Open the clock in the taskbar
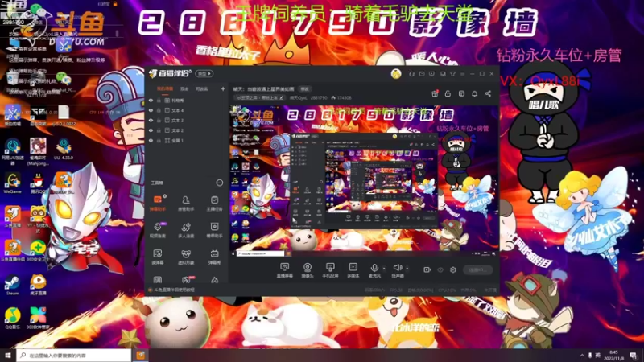644x362 pixels. (x=613, y=356)
